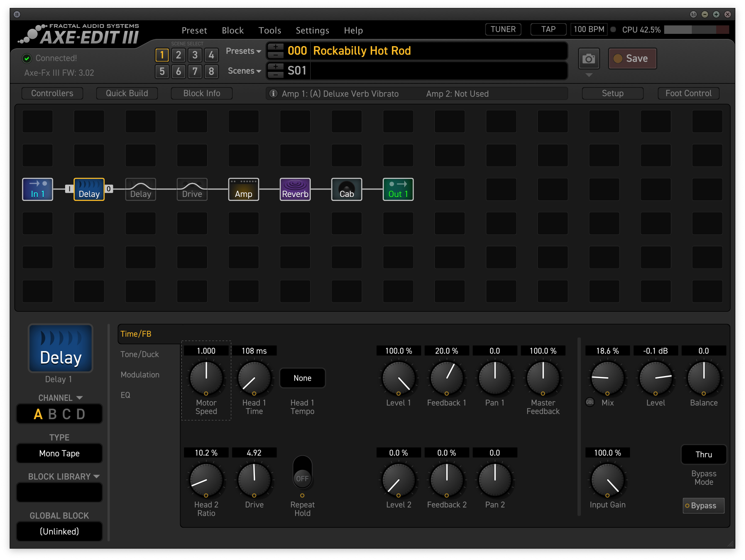Viewport: 745px width, 560px height.
Task: Switch to channel C
Action: (x=66, y=414)
